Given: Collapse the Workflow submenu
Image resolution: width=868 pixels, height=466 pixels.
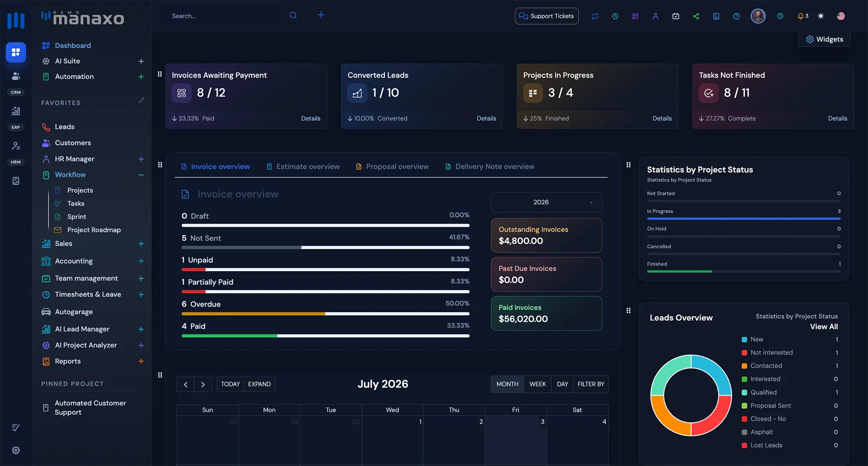Looking at the screenshot, I should coord(141,175).
